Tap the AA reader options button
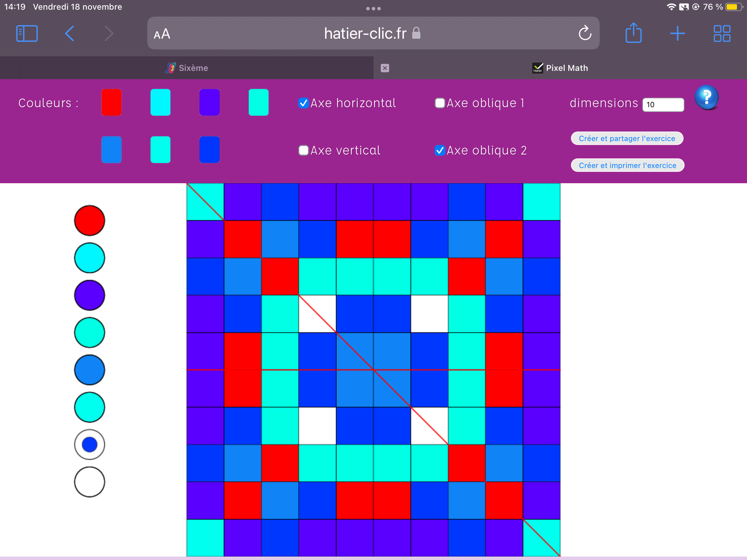 click(162, 34)
